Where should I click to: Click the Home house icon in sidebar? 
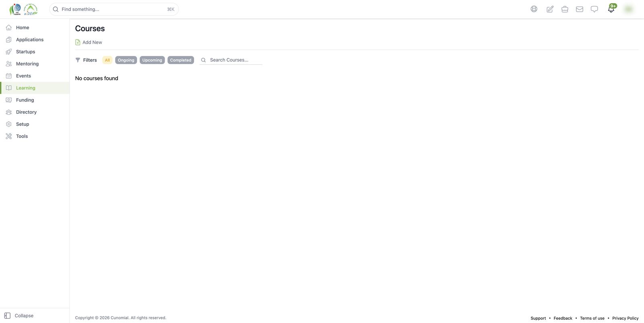8,27
